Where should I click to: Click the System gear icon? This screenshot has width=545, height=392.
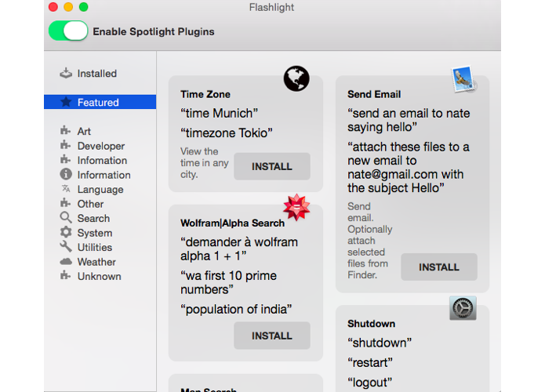tap(66, 232)
